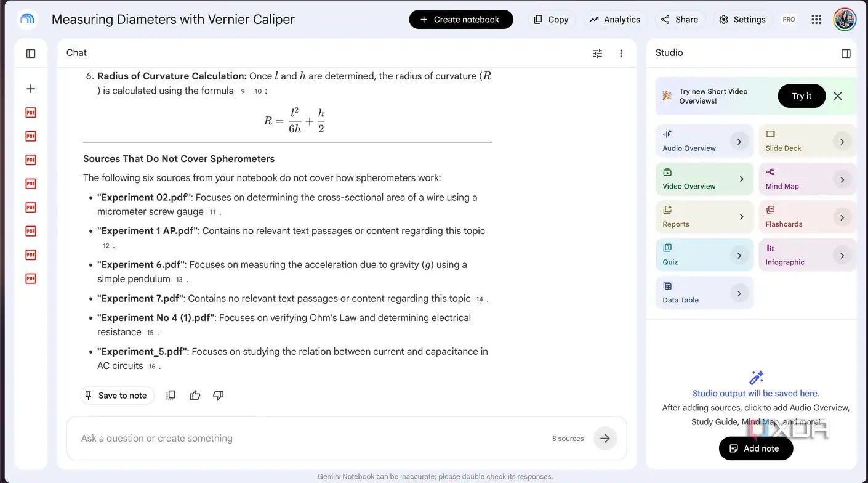The width and height of the screenshot is (868, 483).
Task: Copy the response with the copy icon
Action: [171, 396]
